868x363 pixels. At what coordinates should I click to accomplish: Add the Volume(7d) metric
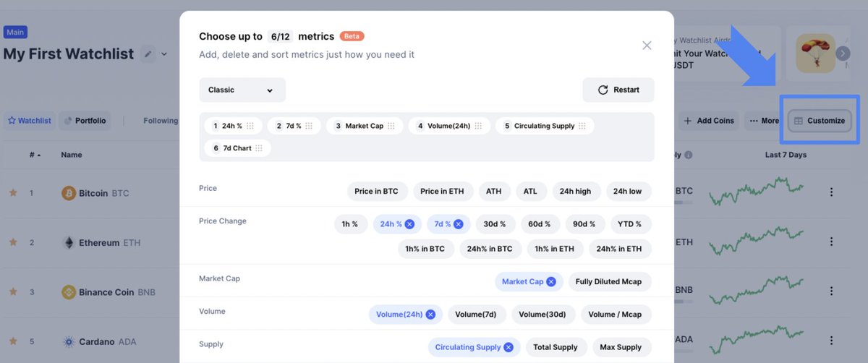pyautogui.click(x=476, y=315)
